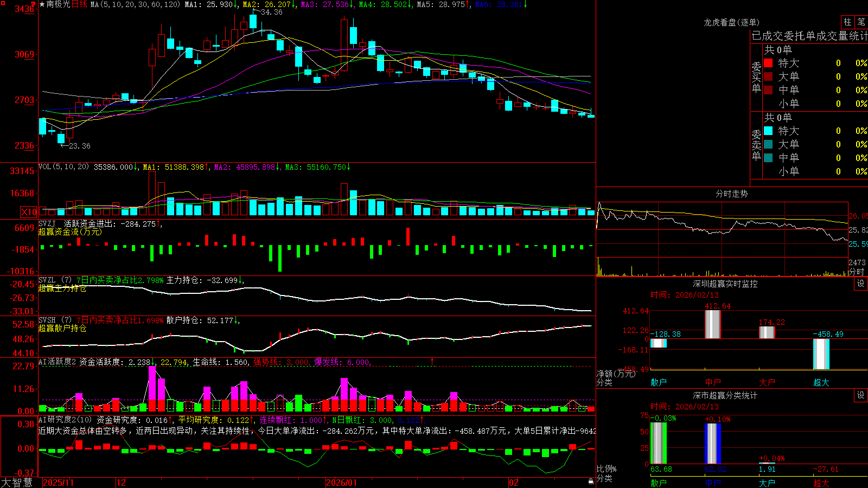The height and width of the screenshot is (488, 868).
Task: Click the 龙虎看盘(逐单) panel title
Action: coord(732,22)
